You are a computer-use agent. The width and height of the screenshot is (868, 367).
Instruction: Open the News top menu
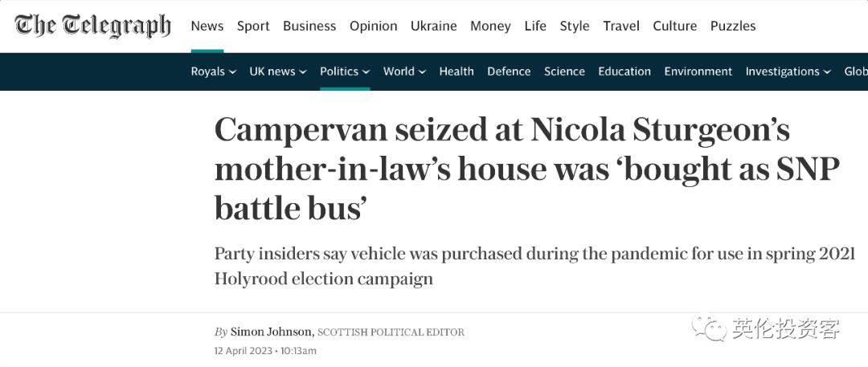point(207,26)
